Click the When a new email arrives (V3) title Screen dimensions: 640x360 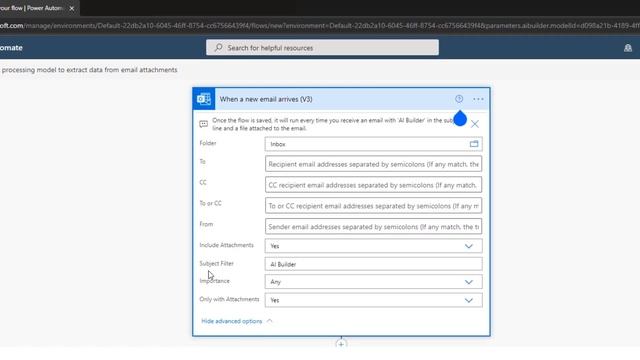pyautogui.click(x=266, y=99)
